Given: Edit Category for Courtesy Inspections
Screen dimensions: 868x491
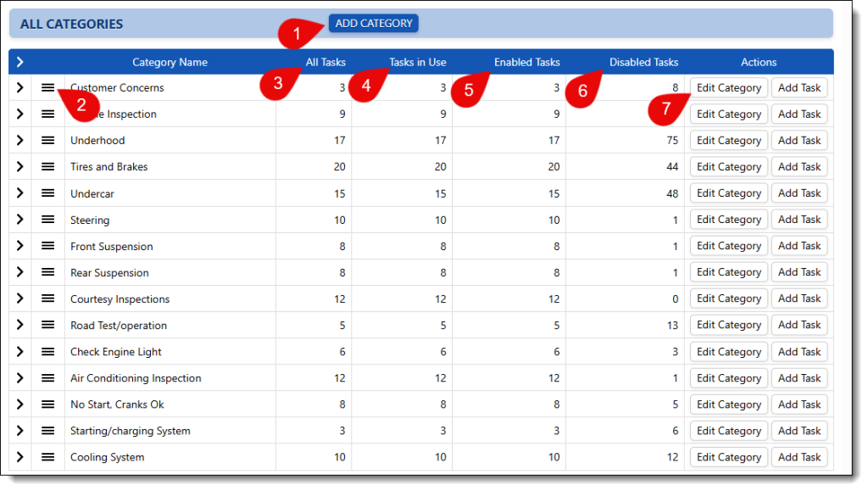Looking at the screenshot, I should pyautogui.click(x=728, y=299).
